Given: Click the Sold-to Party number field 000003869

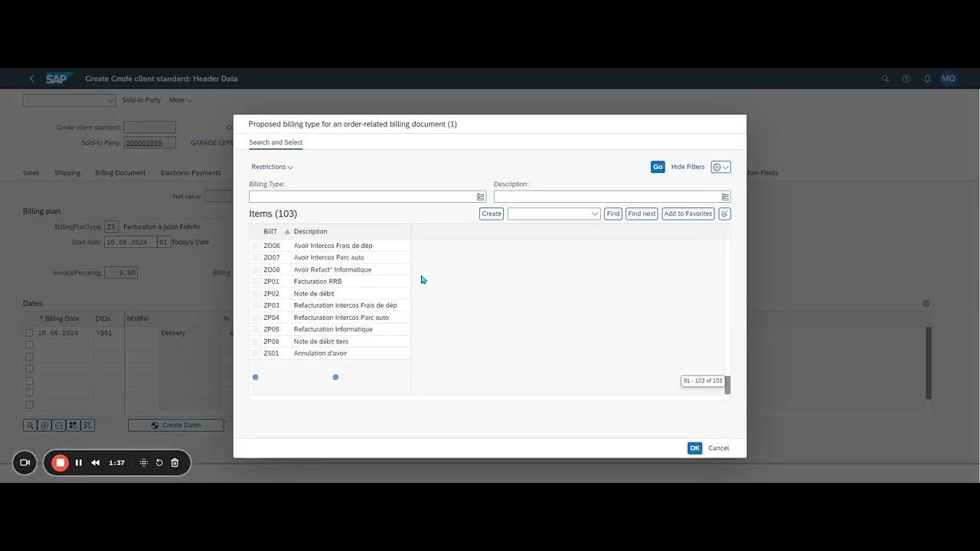Looking at the screenshot, I should [x=149, y=143].
